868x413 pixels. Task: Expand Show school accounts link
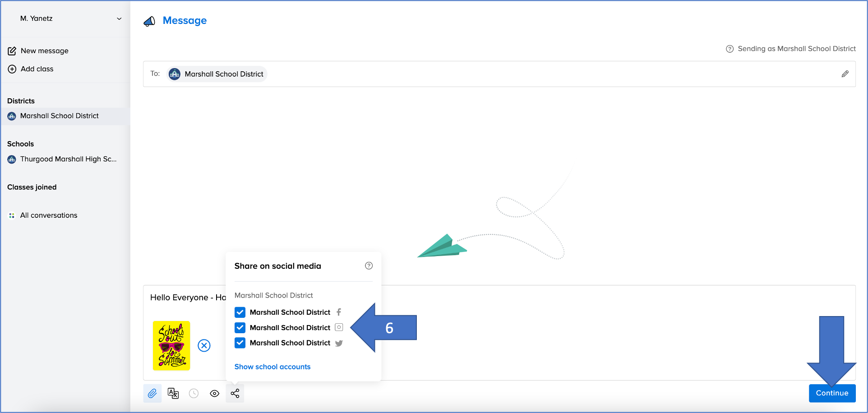pos(272,367)
